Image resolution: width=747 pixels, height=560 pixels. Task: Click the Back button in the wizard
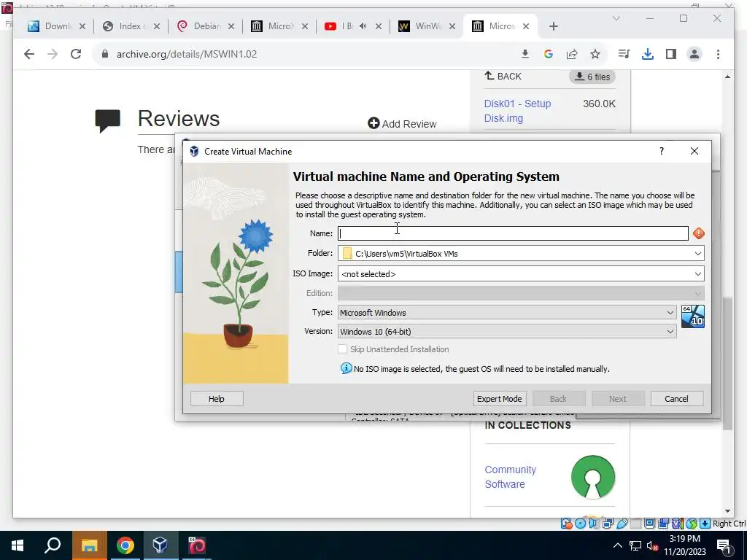(558, 399)
